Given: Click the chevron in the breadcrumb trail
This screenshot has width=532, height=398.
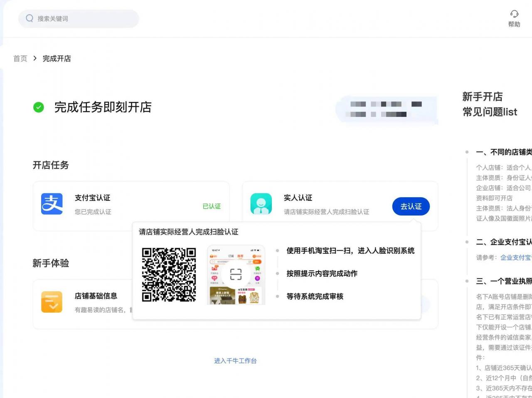Looking at the screenshot, I should pyautogui.click(x=35, y=59).
